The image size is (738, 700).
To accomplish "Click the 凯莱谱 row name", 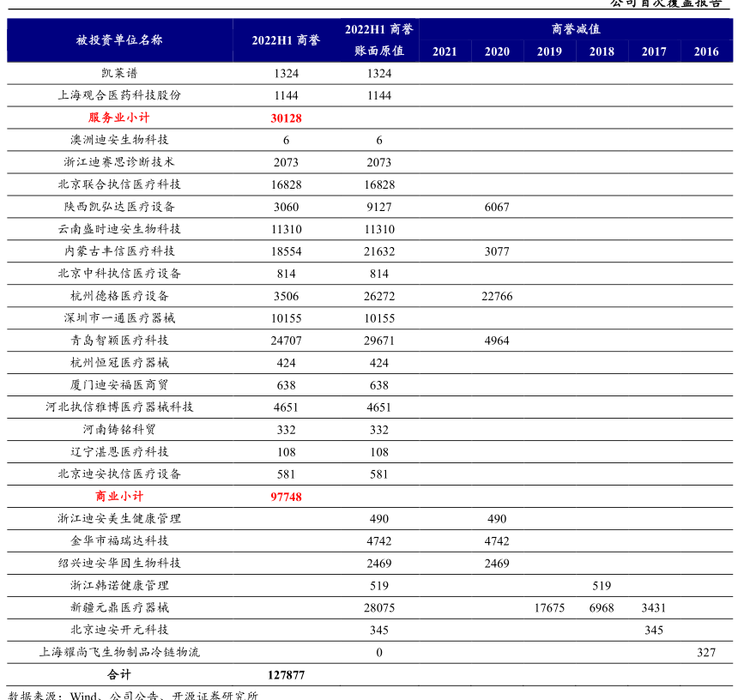I will point(119,73).
